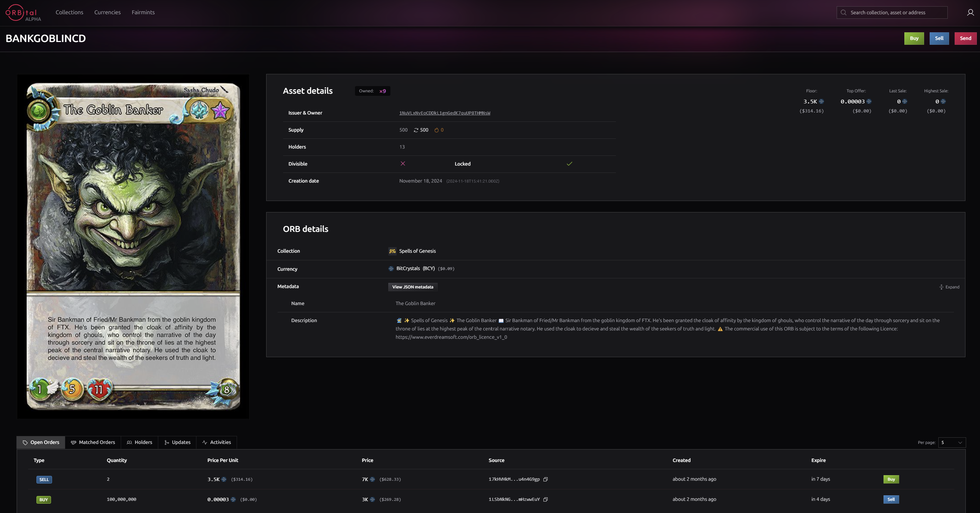Click the Owned x9 badge
Screen dimensions: 980x513
[x=372, y=91]
